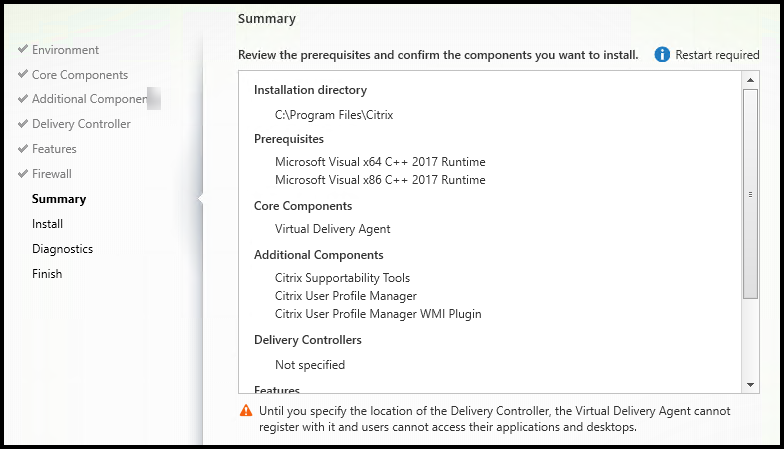The width and height of the screenshot is (784, 449).
Task: Select the Diagnostics step
Action: coord(62,249)
